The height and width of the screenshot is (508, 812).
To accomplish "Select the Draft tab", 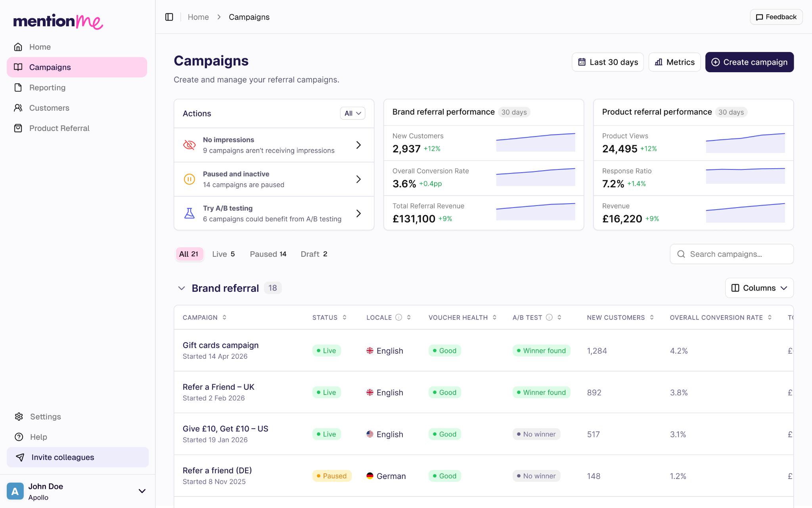I will [x=314, y=254].
